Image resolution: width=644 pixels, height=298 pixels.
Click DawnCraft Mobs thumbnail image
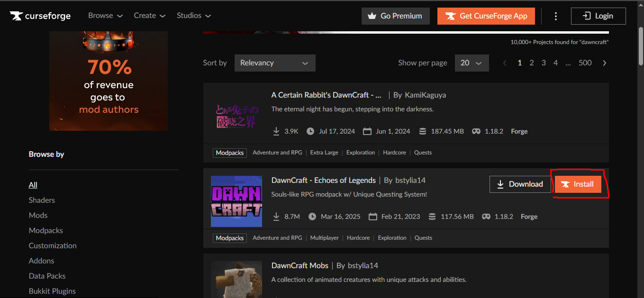click(x=236, y=280)
